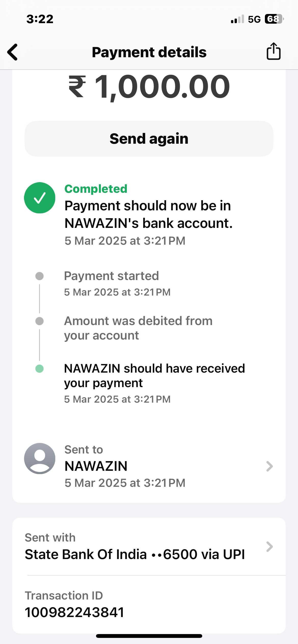The width and height of the screenshot is (298, 644).
Task: Tap the 3:22 clock in status bar
Action: (x=40, y=19)
